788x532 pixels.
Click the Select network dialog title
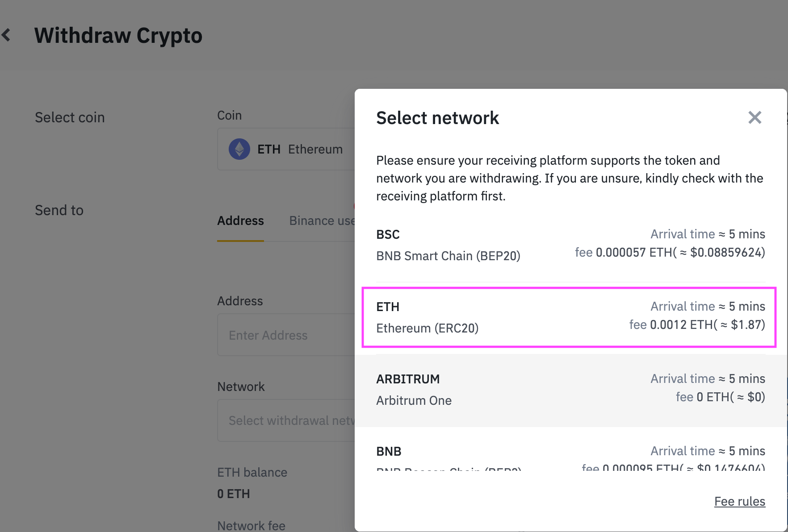tap(437, 118)
